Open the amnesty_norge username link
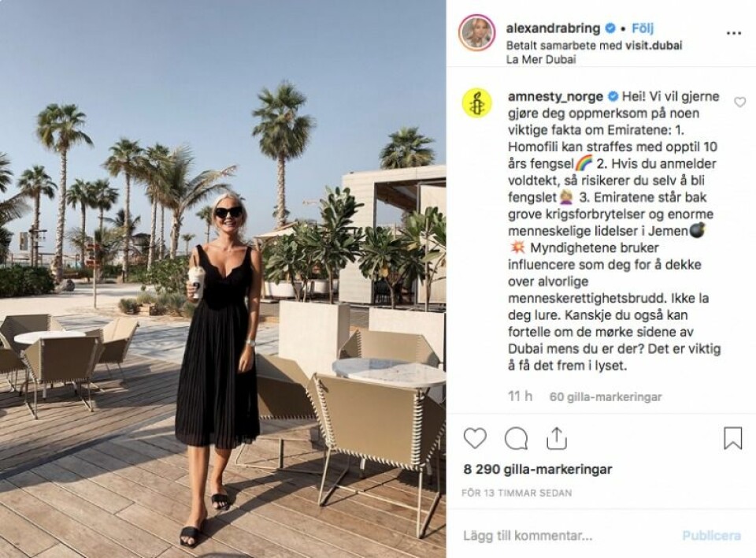This screenshot has width=756, height=558. pyautogui.click(x=555, y=96)
